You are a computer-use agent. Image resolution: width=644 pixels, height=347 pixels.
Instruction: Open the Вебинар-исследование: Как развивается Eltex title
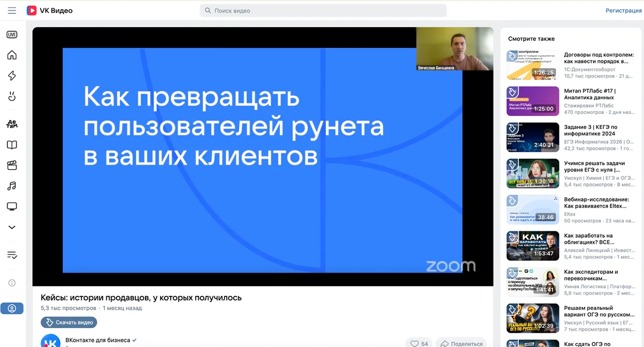597,203
